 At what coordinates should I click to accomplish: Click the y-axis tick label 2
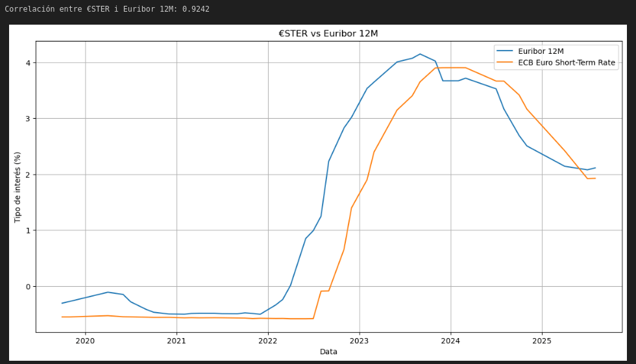[x=28, y=175]
